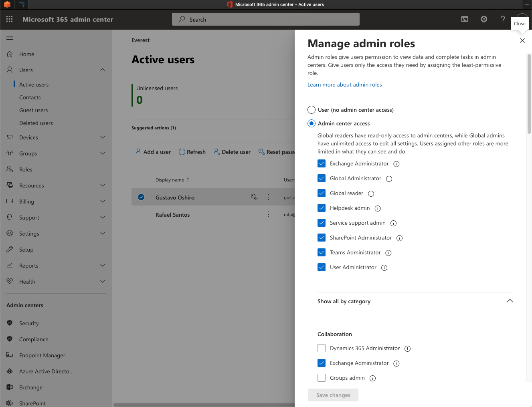Expand the Health section
532x407 pixels.
[x=103, y=281]
